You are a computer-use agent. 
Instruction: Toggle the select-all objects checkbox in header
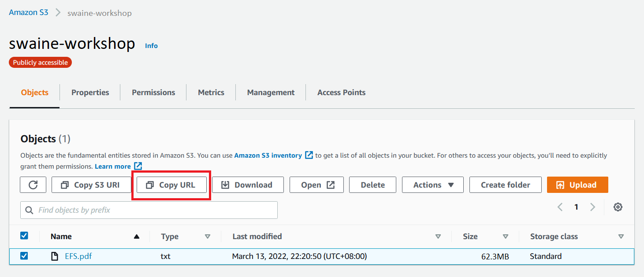pos(24,236)
